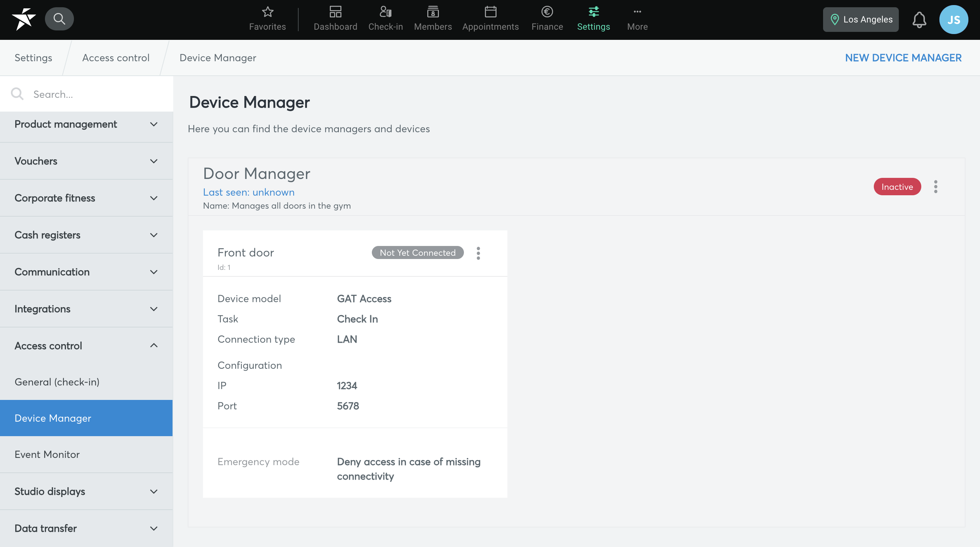
Task: Expand Product management section
Action: [x=86, y=124]
